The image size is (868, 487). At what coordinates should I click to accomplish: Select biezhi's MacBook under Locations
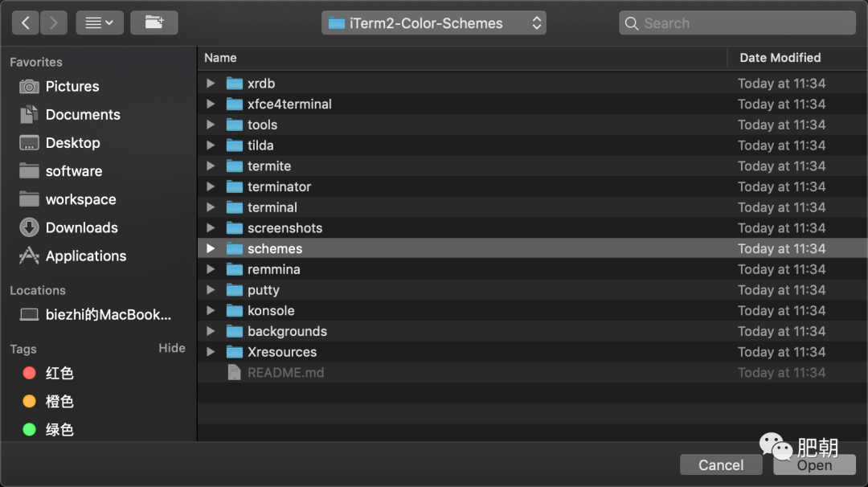[x=108, y=314]
